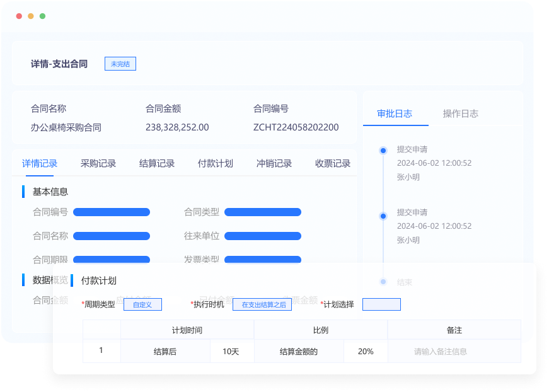Viewport: 549px width, 392px height.
Task: Open the 执行时机 dropdown showing 在支出结算之后
Action: [x=262, y=304]
